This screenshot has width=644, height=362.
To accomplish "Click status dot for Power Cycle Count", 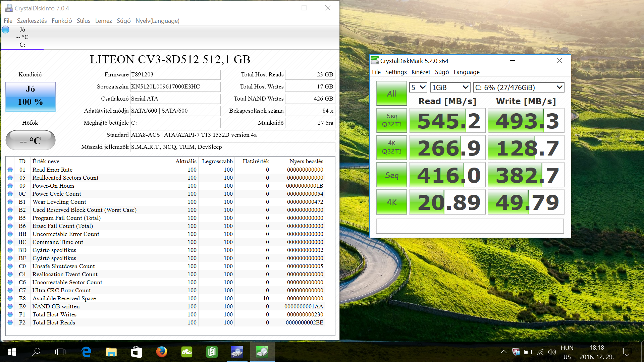I will coord(10,194).
